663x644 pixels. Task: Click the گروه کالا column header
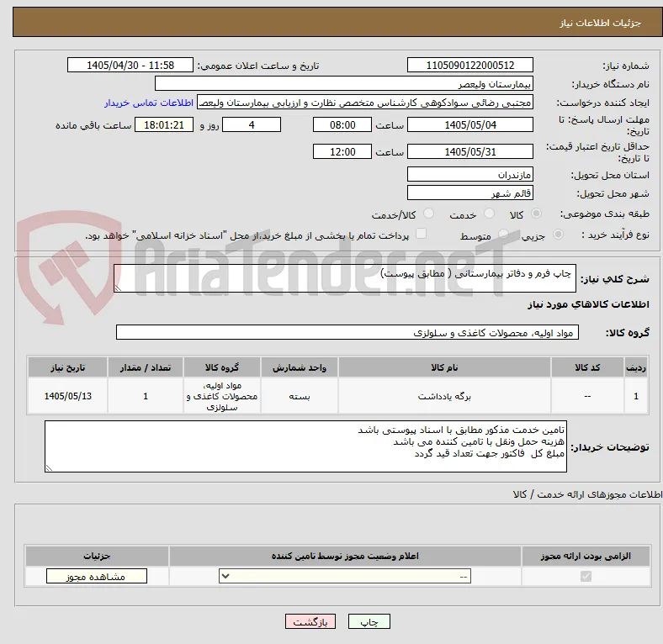[222, 367]
